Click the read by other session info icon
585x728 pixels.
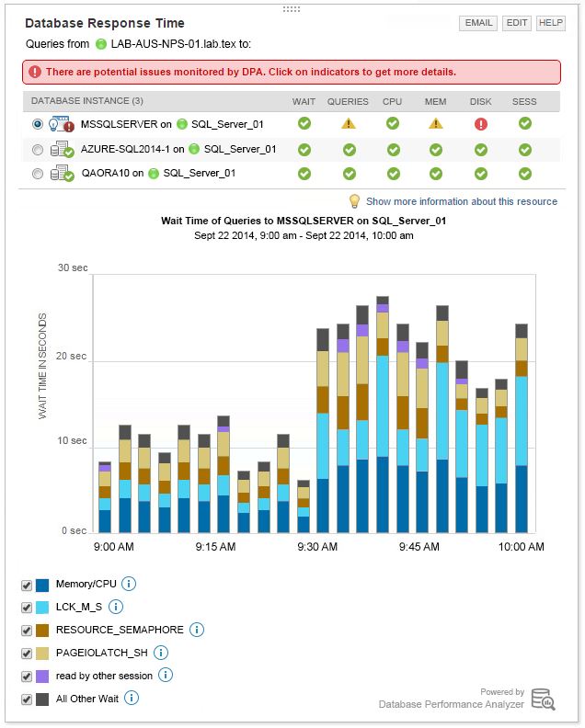pyautogui.click(x=166, y=675)
